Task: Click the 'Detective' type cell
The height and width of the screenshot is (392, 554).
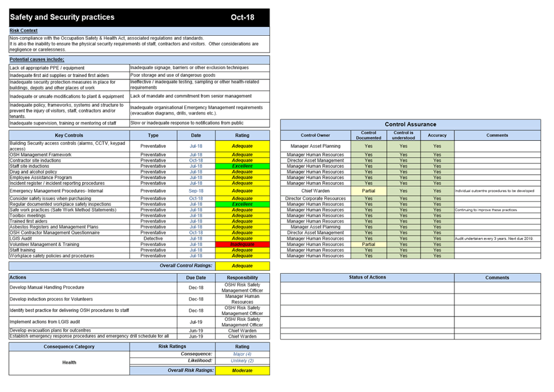Action: tap(153, 239)
